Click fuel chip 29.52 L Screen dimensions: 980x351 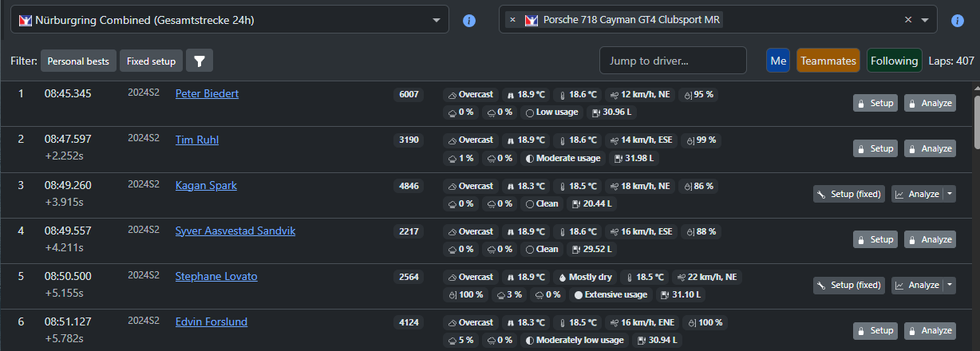[591, 249]
